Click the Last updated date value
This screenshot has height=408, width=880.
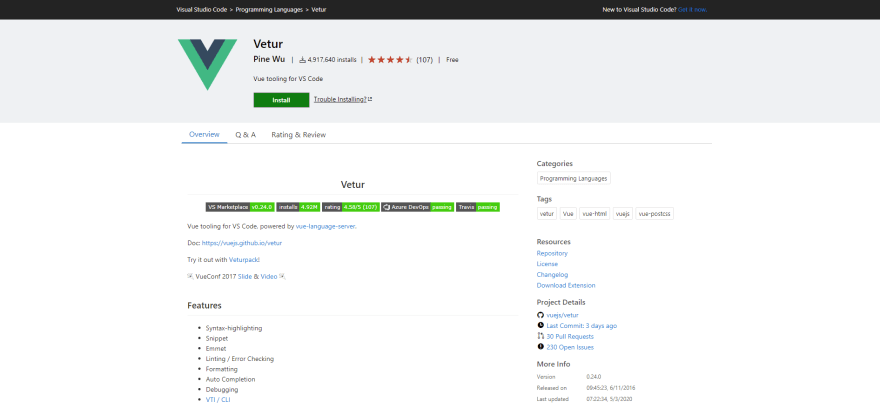609,399
